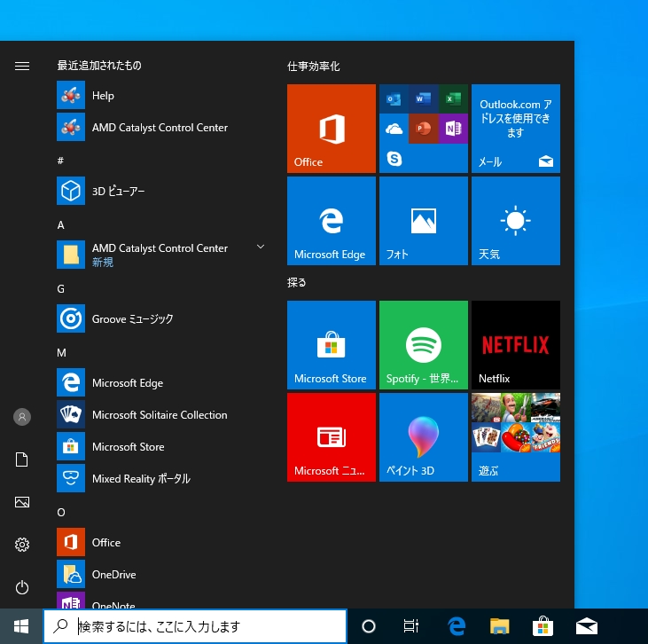
Task: Open the Spotify tile
Action: click(424, 345)
